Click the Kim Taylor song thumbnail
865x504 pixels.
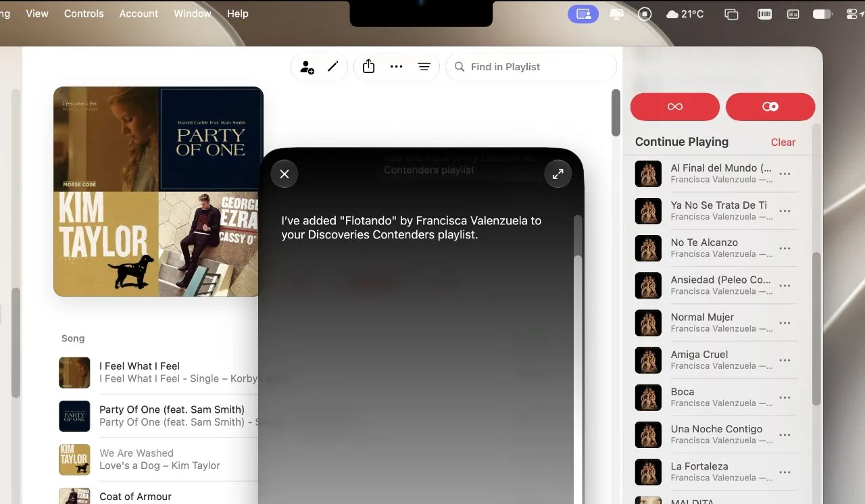pyautogui.click(x=74, y=459)
